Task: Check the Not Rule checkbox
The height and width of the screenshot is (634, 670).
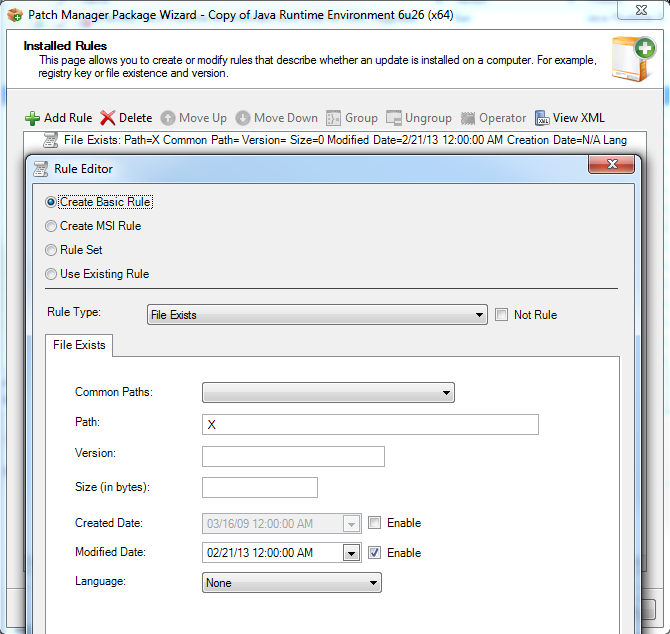Action: 501,315
